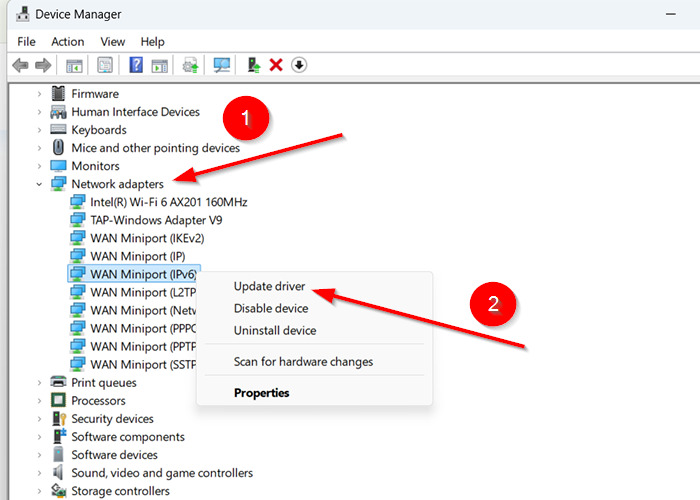Open the View menu

(x=113, y=42)
